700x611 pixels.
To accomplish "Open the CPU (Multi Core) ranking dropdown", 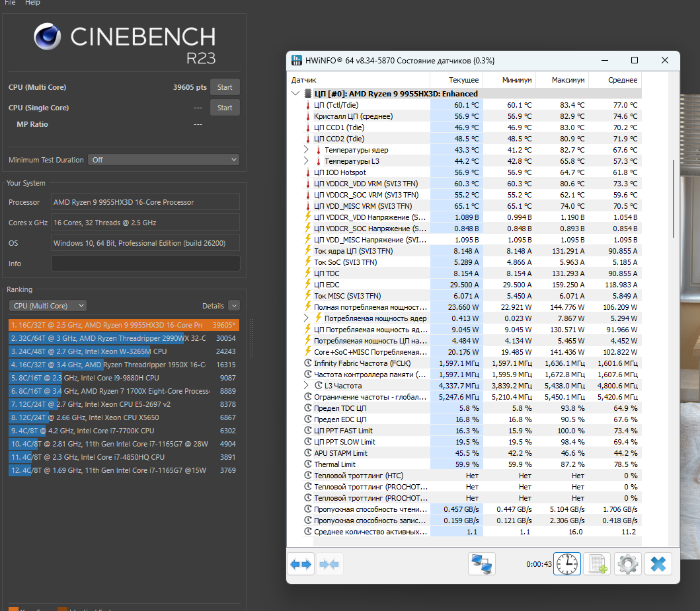I will click(48, 306).
